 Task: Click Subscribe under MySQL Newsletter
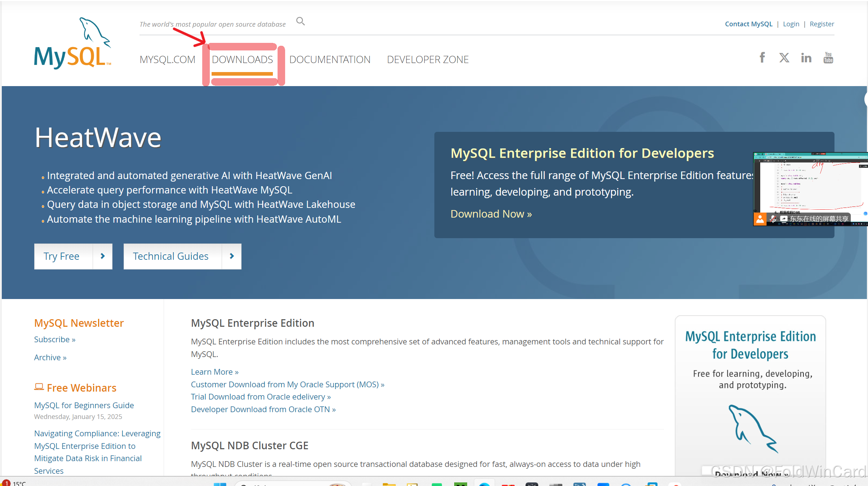[x=55, y=339]
